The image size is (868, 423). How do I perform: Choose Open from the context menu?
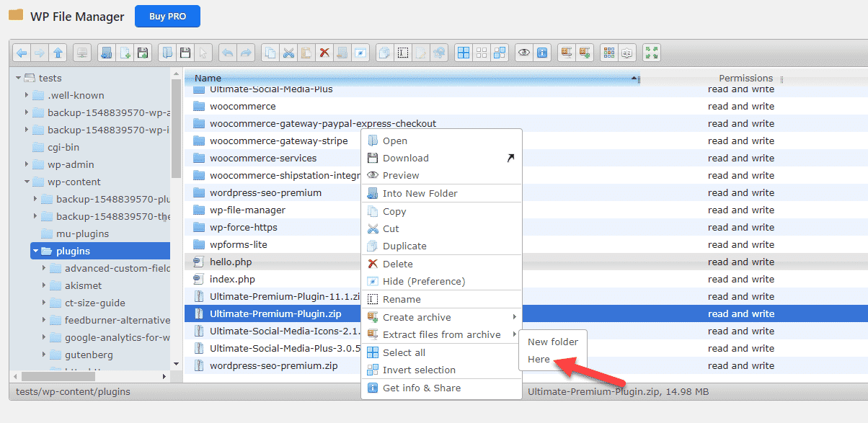(441, 141)
